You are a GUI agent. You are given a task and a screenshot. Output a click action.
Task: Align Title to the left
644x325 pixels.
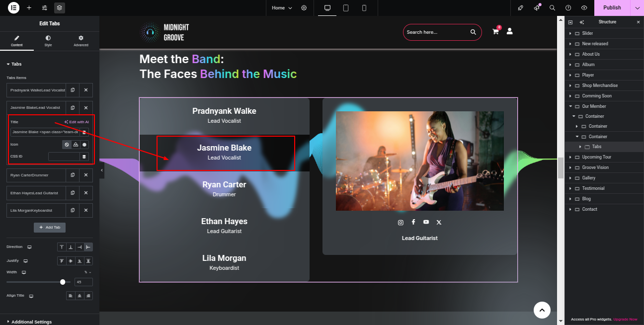[71, 296]
